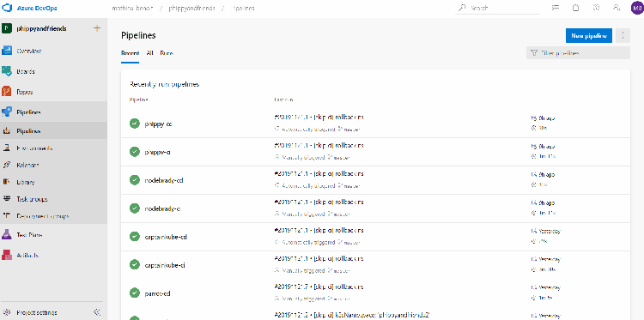Open the phippyandfriends breadcrumb link

click(191, 9)
